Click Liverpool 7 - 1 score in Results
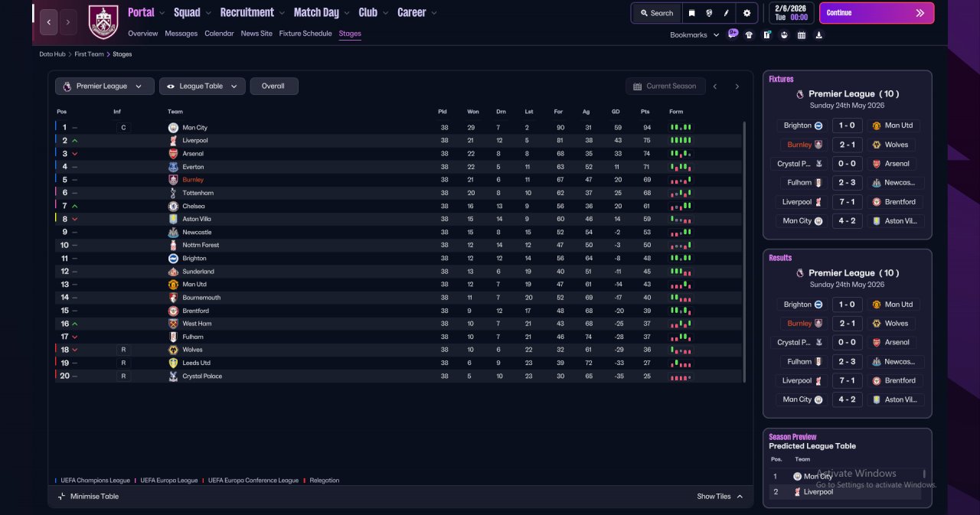This screenshot has width=980, height=515. click(846, 380)
